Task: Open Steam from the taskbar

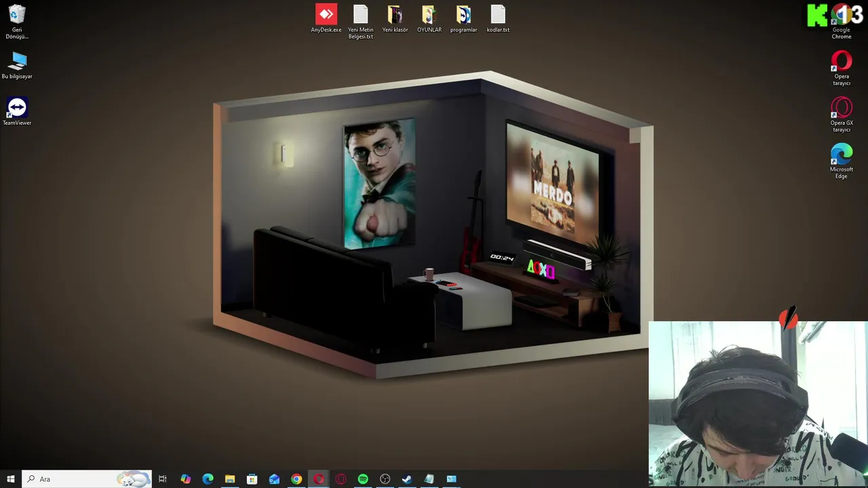Action: [x=407, y=479]
